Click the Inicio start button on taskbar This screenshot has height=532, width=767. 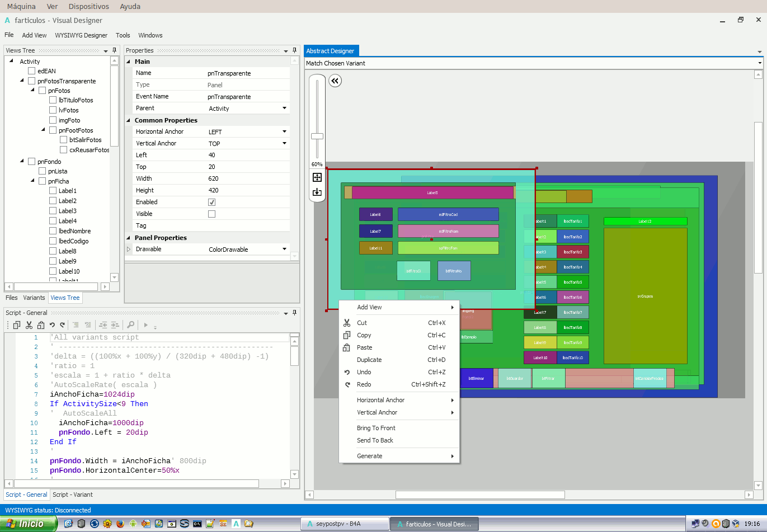tap(28, 524)
